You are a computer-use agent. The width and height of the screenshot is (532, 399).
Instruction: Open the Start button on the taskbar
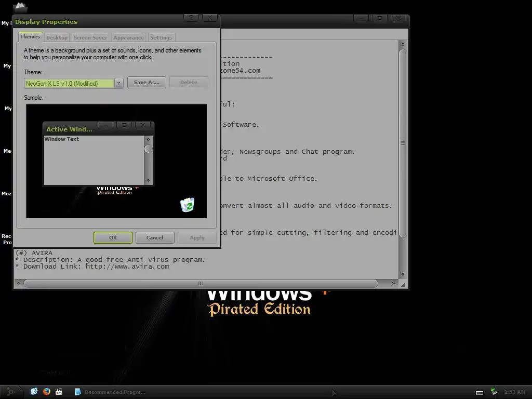(11, 392)
